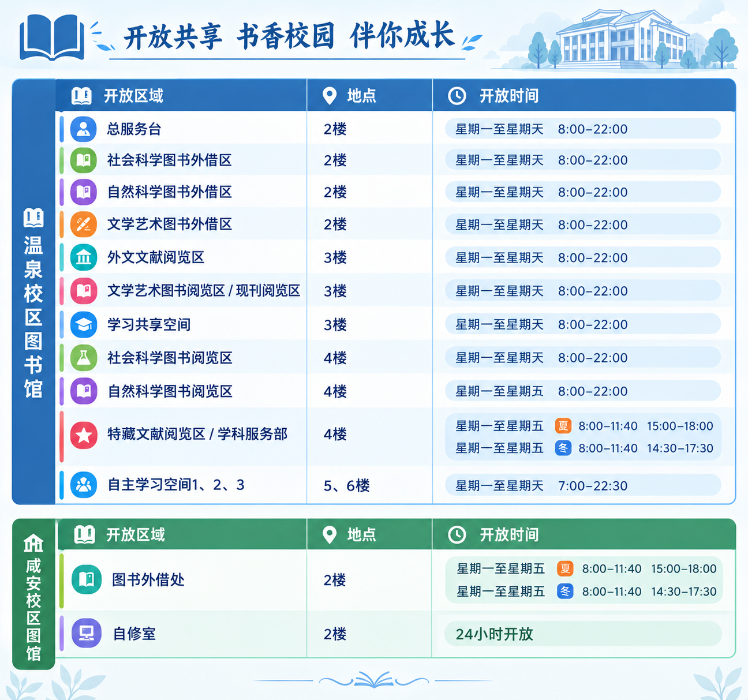The height and width of the screenshot is (700, 748).
Task: Click the 14:30–17:30 time in the 图书外借处 row
Action: tap(684, 592)
